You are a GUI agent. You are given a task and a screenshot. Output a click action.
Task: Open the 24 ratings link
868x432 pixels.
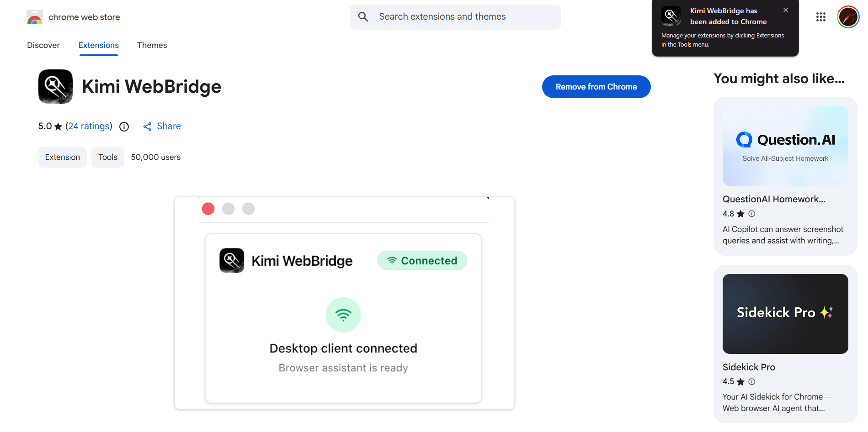(89, 126)
